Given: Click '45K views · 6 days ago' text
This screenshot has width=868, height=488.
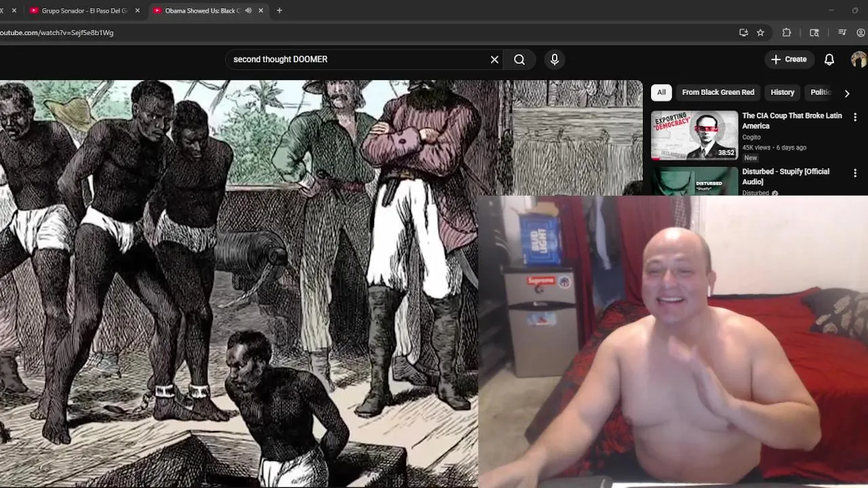Looking at the screenshot, I should click(774, 148).
